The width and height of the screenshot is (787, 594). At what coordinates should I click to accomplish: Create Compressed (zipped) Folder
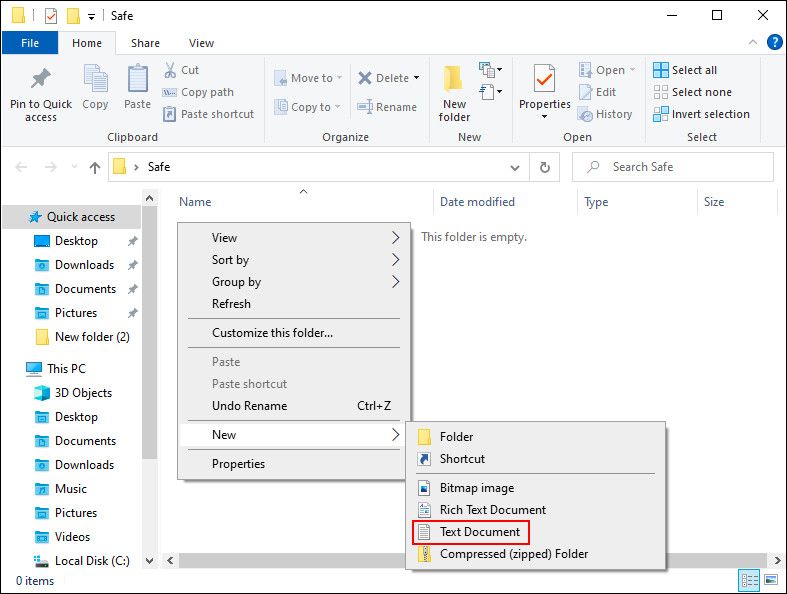[536, 554]
